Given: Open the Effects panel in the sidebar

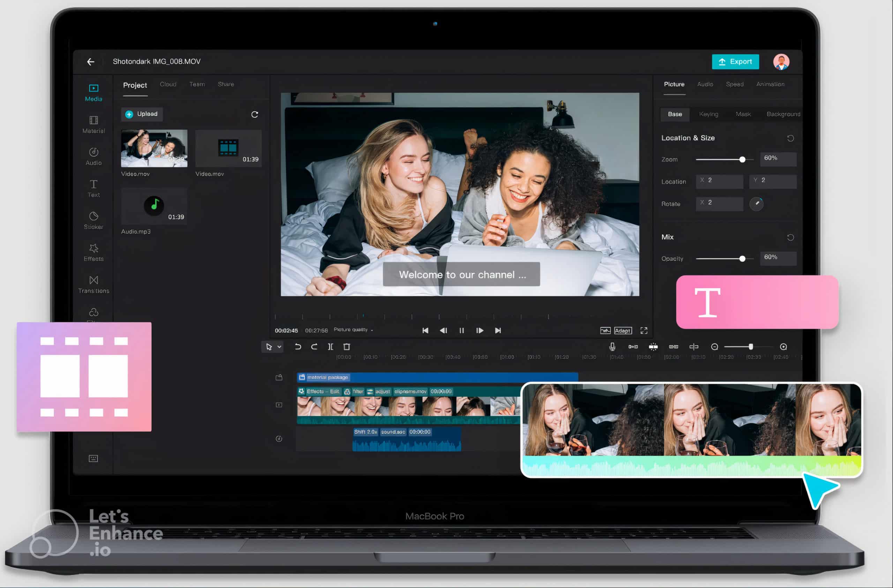Looking at the screenshot, I should click(93, 252).
